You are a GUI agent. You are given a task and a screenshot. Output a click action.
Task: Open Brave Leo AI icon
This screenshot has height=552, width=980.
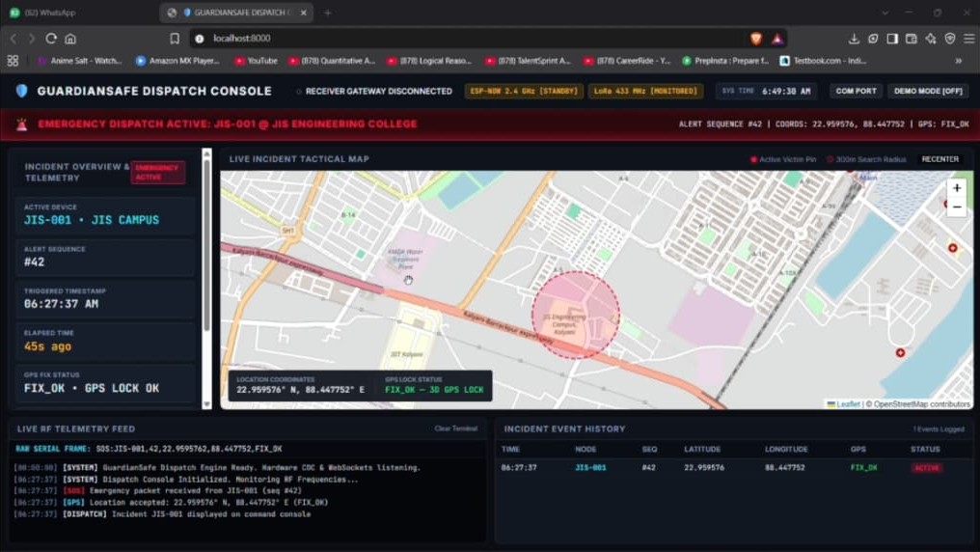pyautogui.click(x=931, y=39)
